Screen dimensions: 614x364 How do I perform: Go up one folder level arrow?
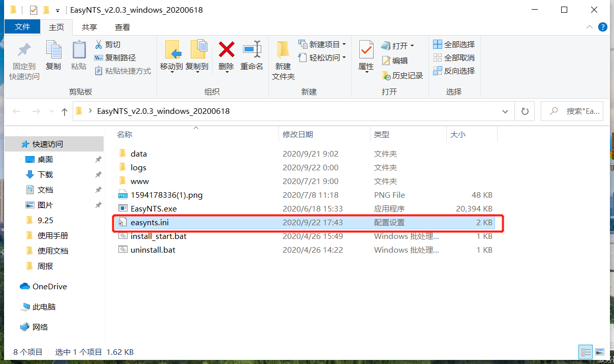tap(64, 111)
